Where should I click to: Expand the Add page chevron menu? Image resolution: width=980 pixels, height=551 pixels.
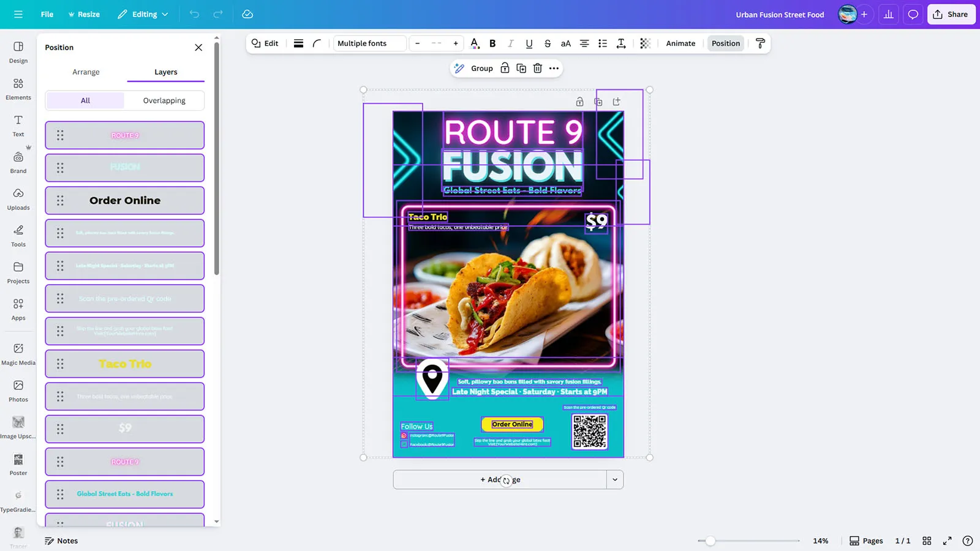click(x=615, y=480)
